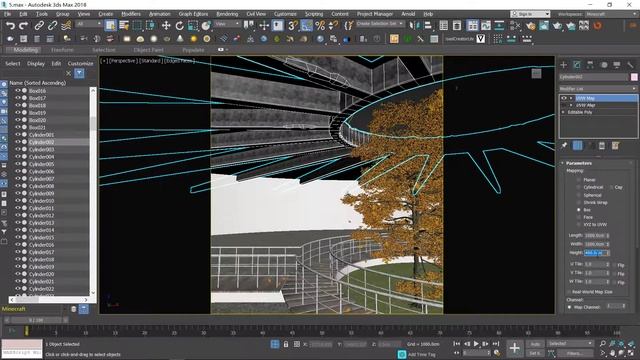Click the Align tool icon
The image size is (640, 360).
click(x=428, y=26)
